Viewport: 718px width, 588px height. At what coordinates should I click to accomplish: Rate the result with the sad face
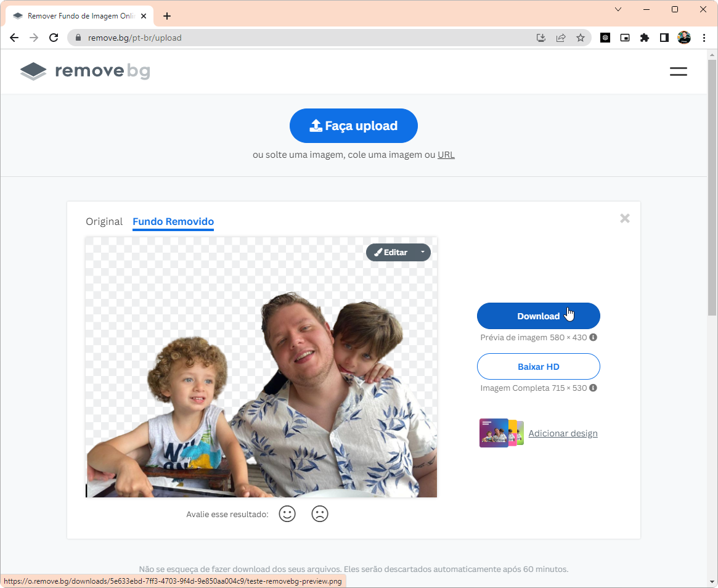[x=320, y=514]
